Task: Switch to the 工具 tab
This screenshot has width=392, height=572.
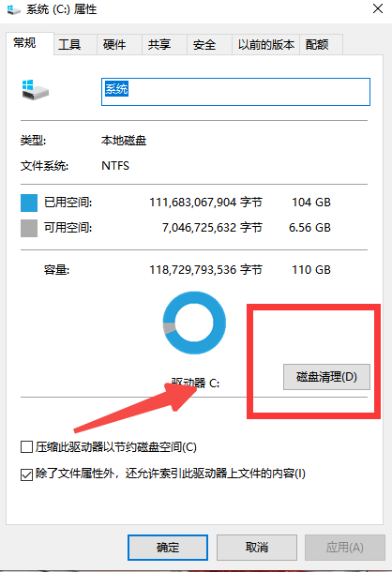Action: coord(75,45)
